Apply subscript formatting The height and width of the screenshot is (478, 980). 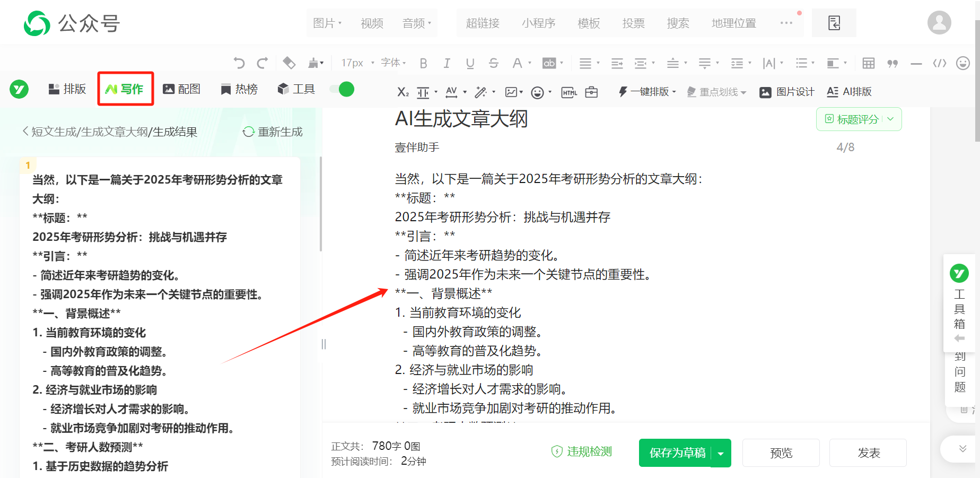coord(403,92)
